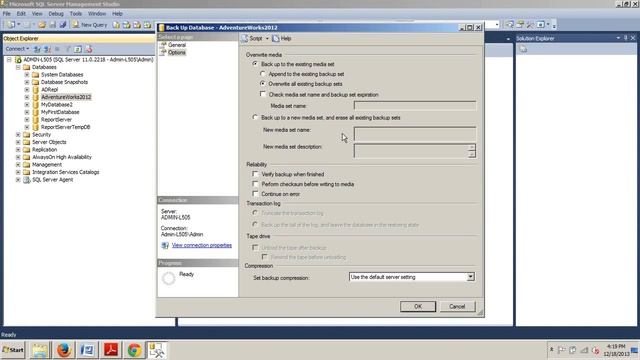The image size is (640, 360).
Task: Open the Connect dropdown in Object Explorer
Action: (x=17, y=49)
